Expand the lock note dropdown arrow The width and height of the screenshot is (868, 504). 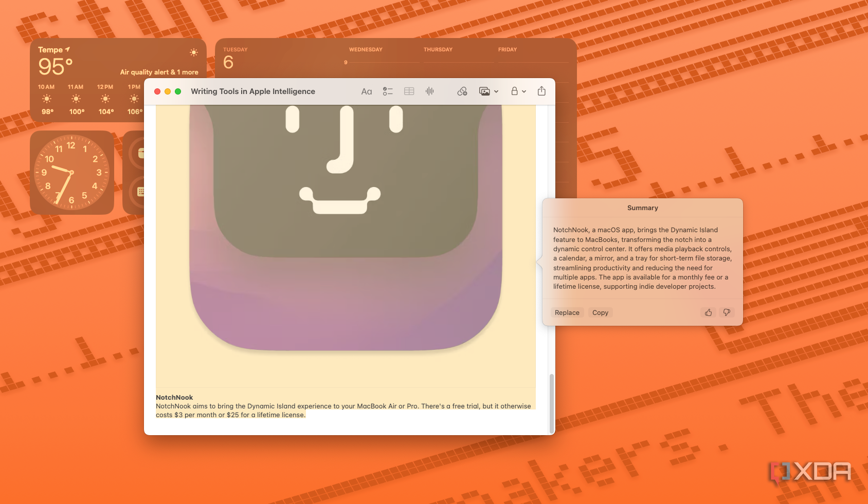[x=524, y=91]
